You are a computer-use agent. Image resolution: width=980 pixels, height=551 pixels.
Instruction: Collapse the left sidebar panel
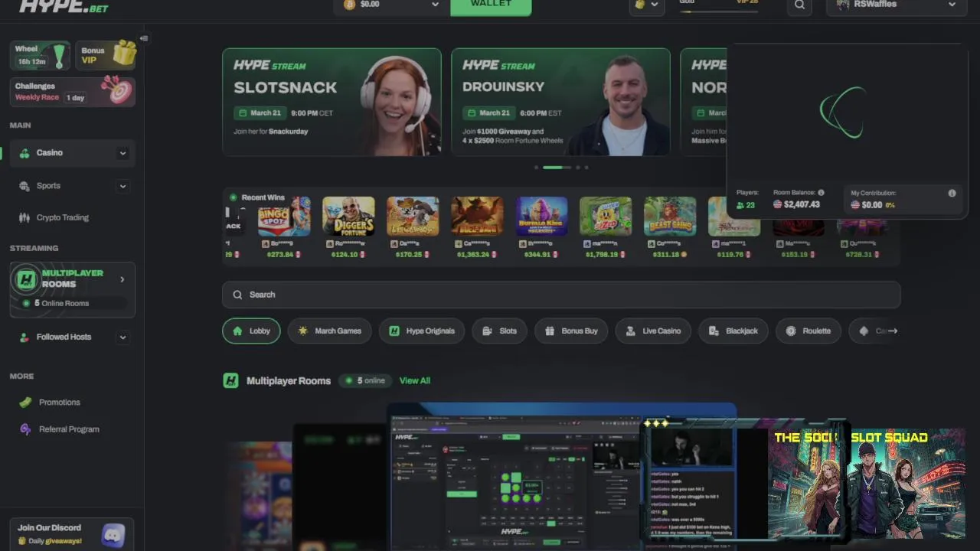[144, 38]
